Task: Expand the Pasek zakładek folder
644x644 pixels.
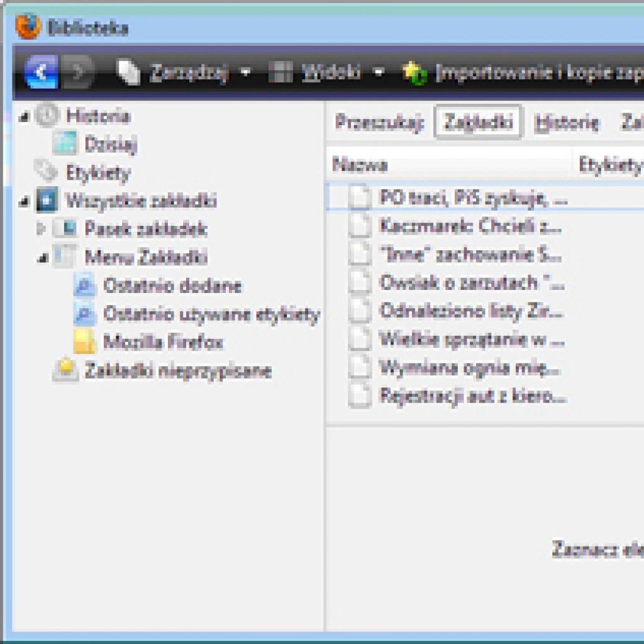Action: 41,228
